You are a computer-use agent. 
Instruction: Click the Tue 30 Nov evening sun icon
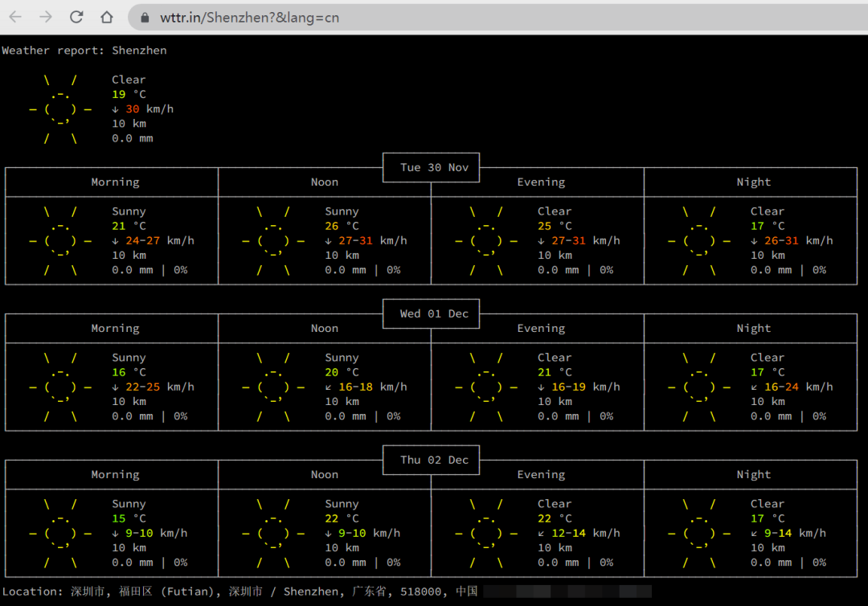pos(486,241)
